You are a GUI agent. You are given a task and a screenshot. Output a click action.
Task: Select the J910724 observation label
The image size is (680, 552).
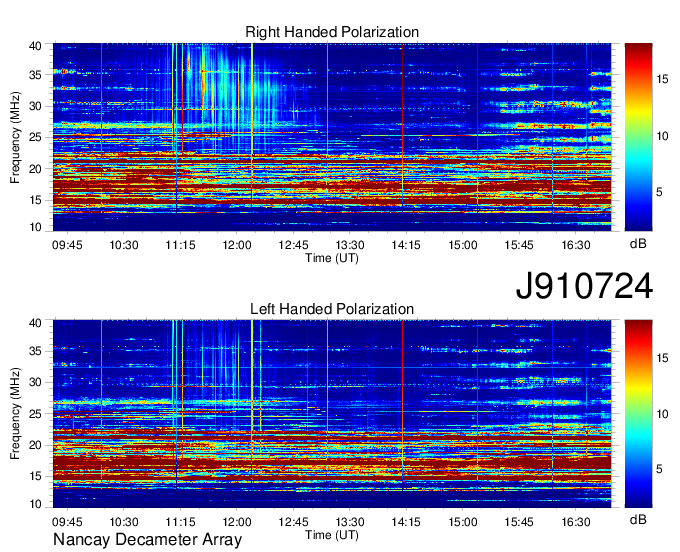click(584, 286)
